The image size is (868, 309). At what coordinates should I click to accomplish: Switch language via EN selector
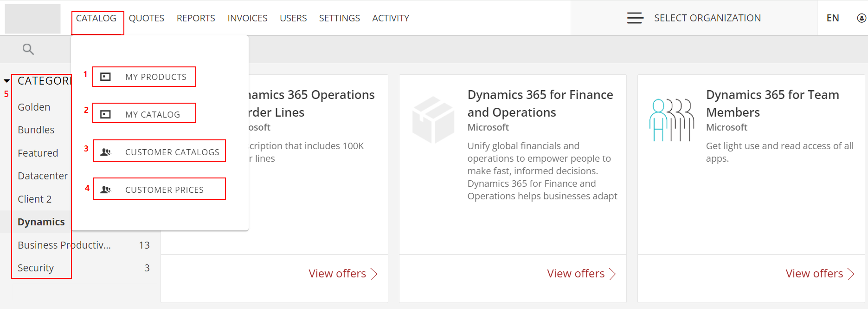pyautogui.click(x=833, y=18)
